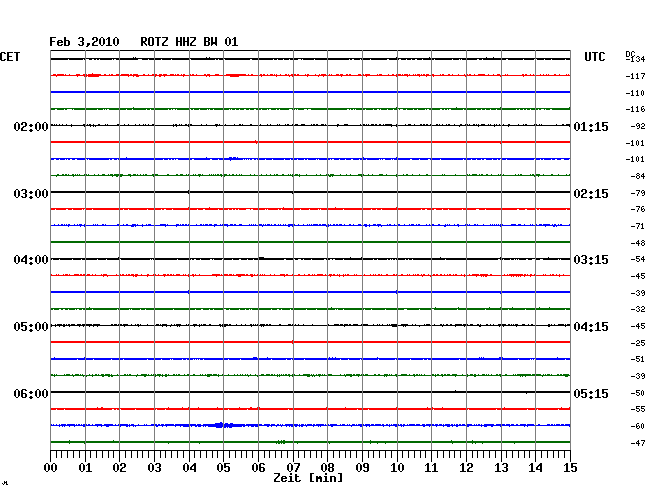Screen dimensions: 650x494
Task: Select minute-axis tick label 10
Action: pyautogui.click(x=397, y=467)
